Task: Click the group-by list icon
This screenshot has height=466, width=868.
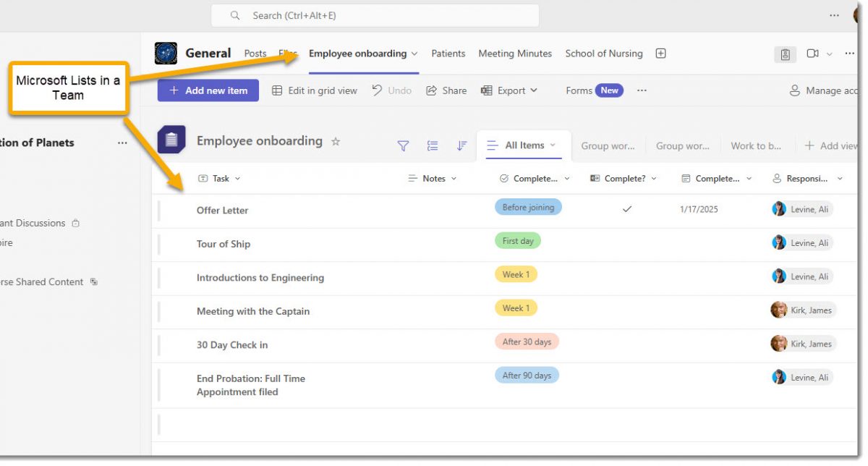Action: [433, 145]
